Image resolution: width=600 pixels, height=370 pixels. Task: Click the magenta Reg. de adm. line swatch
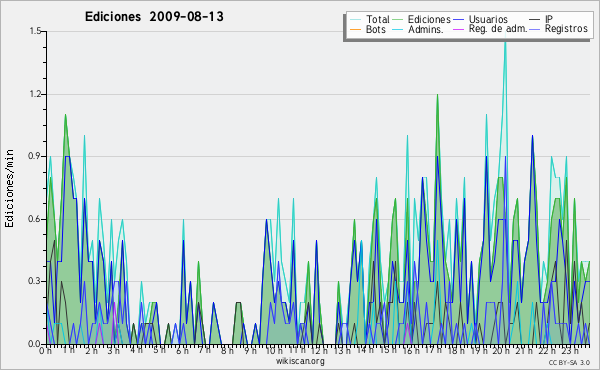458,29
